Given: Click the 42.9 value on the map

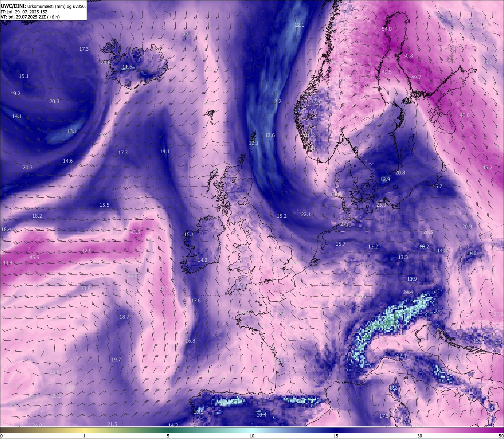Looking at the screenshot, I should click(x=87, y=251).
